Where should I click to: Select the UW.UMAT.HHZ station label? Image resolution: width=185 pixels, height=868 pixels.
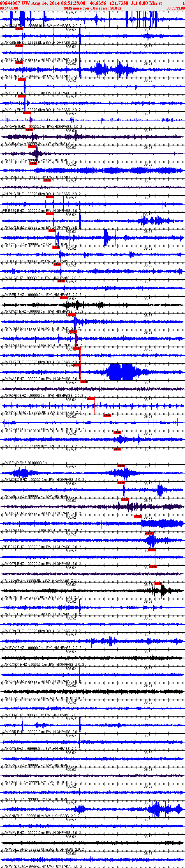click(x=15, y=312)
